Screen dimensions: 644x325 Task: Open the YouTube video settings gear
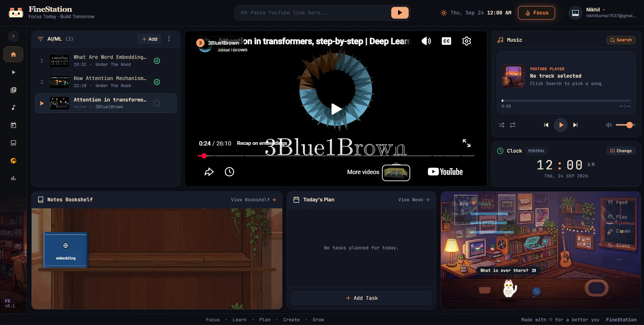tap(467, 41)
